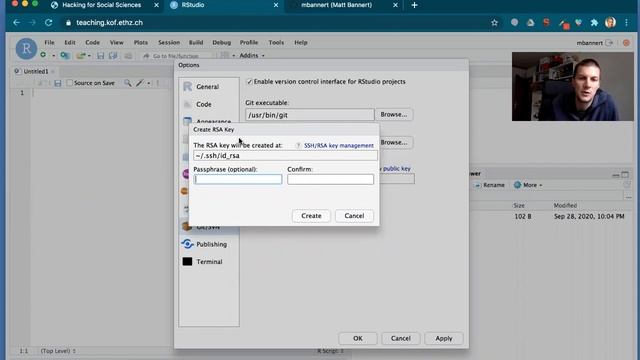Click OK in the Options dialog
This screenshot has height=360, width=640.
[358, 338]
